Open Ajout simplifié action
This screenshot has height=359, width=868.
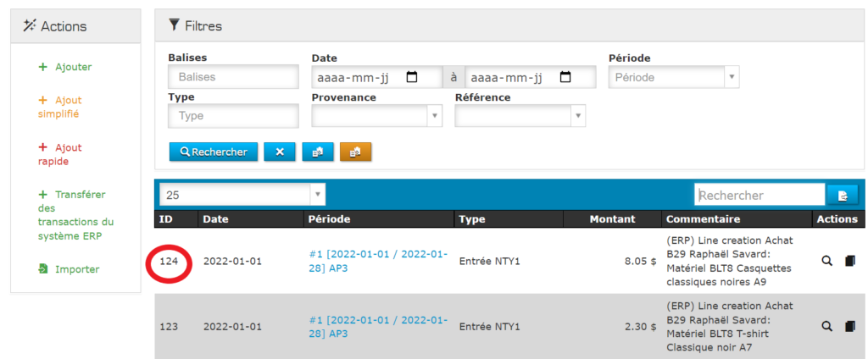[60, 108]
